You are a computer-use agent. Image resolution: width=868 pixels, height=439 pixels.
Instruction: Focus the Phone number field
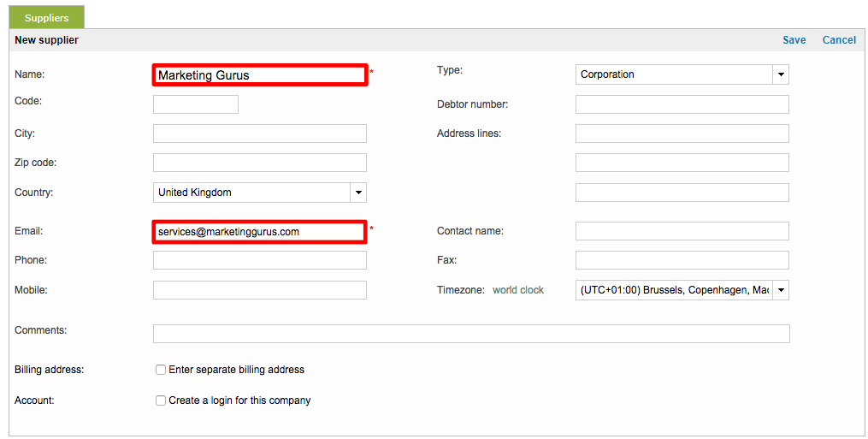tap(259, 260)
